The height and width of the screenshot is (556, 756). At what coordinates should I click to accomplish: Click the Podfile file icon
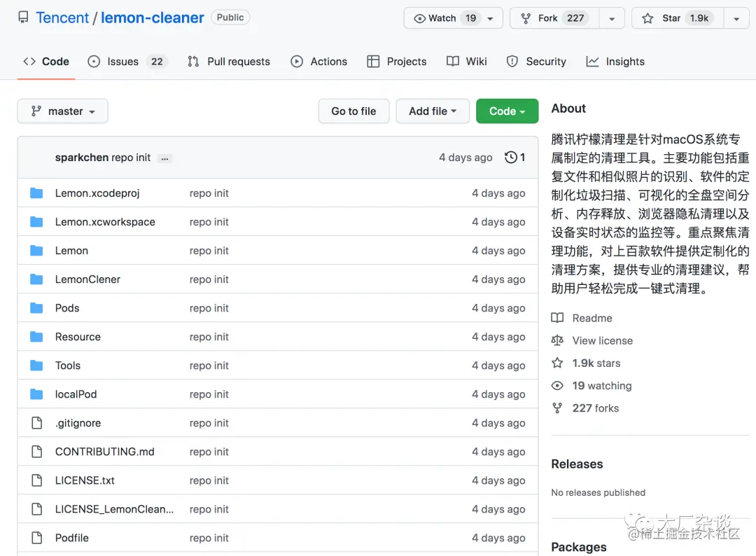tap(36, 538)
